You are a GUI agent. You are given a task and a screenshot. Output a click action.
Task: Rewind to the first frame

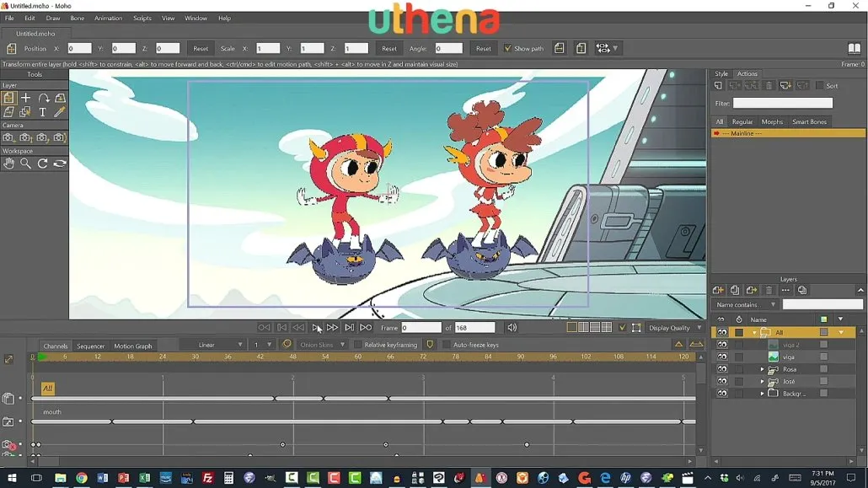pos(264,327)
